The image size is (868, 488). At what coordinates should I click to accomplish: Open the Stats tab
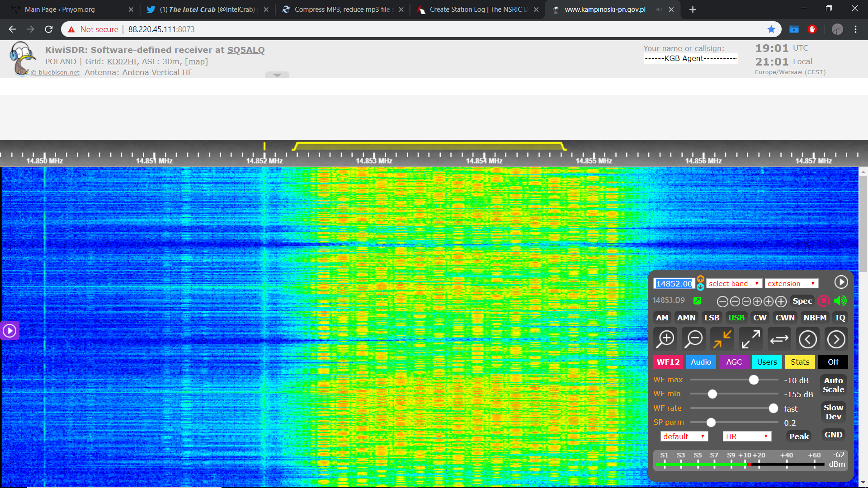click(x=800, y=362)
